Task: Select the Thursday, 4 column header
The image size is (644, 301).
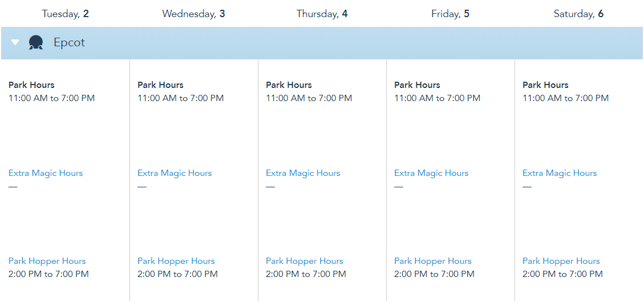Action: (322, 14)
